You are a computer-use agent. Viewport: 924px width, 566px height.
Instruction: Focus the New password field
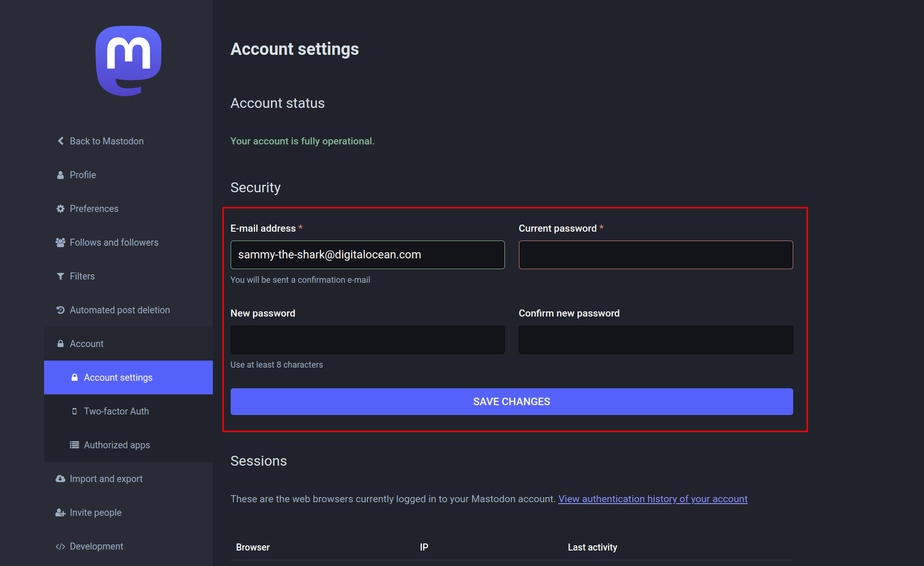point(368,340)
